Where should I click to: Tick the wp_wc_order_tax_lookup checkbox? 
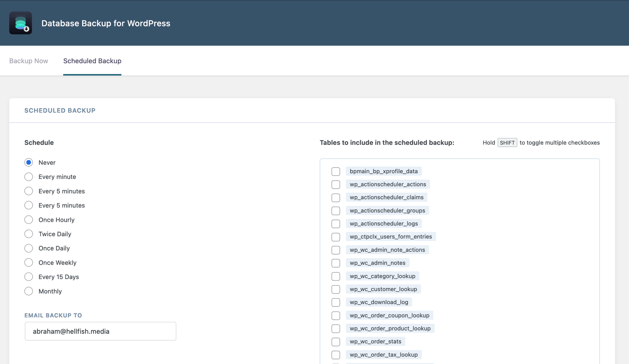point(336,355)
